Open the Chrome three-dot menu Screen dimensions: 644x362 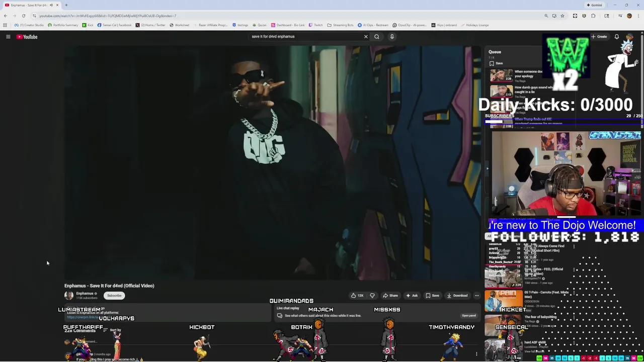coord(638,16)
